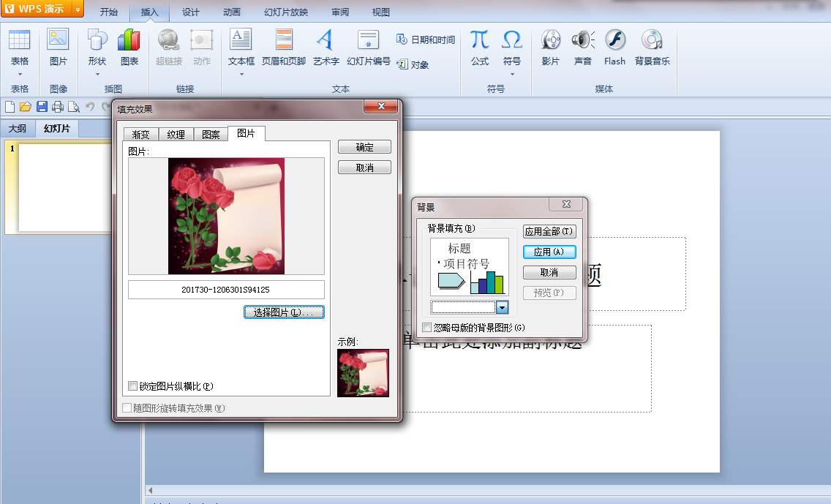Switch to the gradient (渐变) tab
This screenshot has width=831, height=504.
(x=141, y=135)
